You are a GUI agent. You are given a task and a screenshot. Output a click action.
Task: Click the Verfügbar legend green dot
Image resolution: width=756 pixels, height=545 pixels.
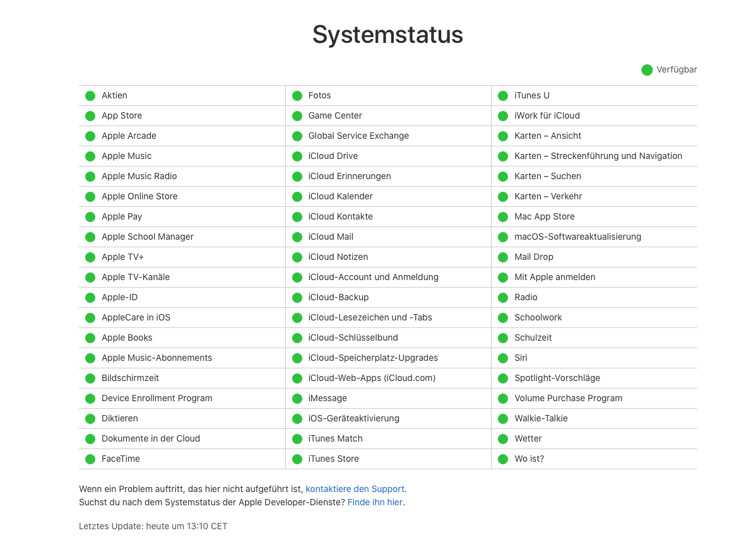647,70
